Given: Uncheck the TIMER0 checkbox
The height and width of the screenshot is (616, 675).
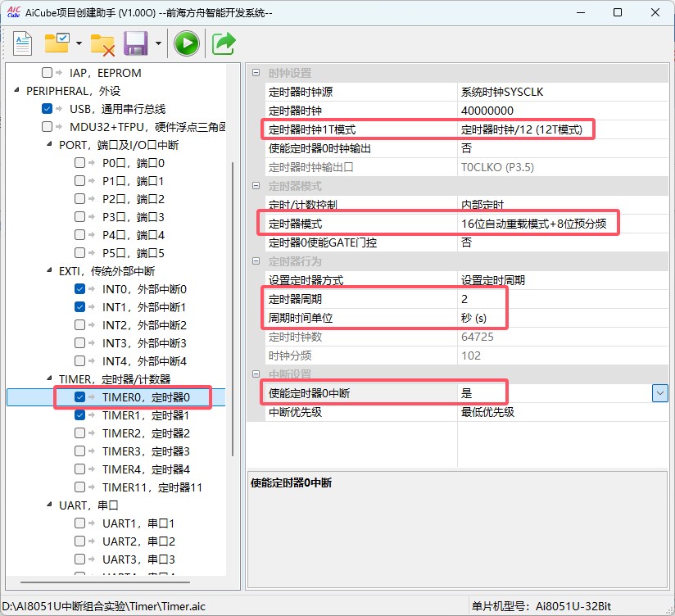Looking at the screenshot, I should point(79,396).
